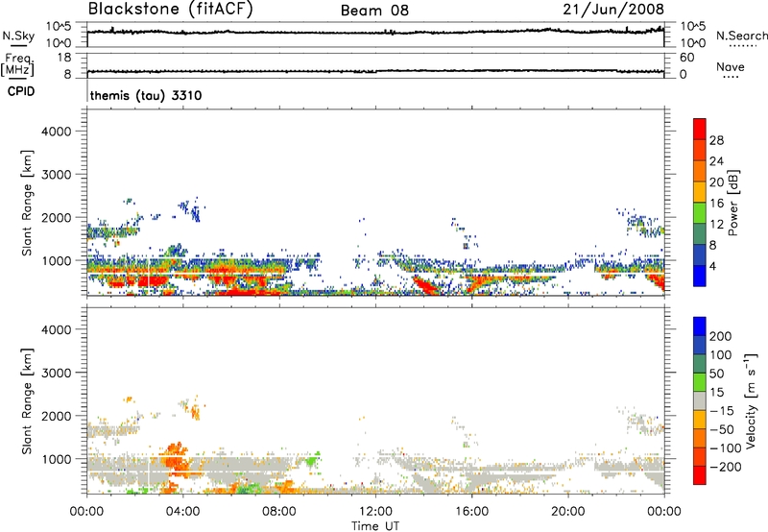Screen dimensions: 768x532
Task: Pick the light green 15–50 velocity colorbar segment
Action: tap(700, 382)
